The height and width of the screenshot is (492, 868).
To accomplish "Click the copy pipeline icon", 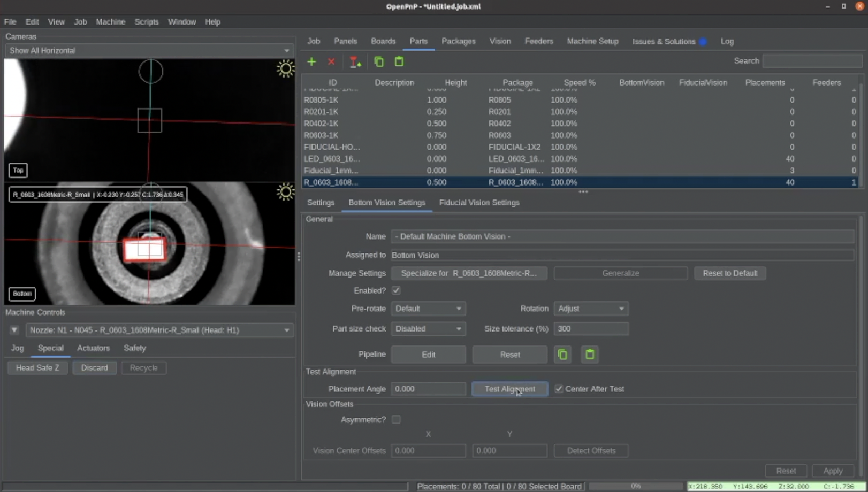I will point(562,355).
